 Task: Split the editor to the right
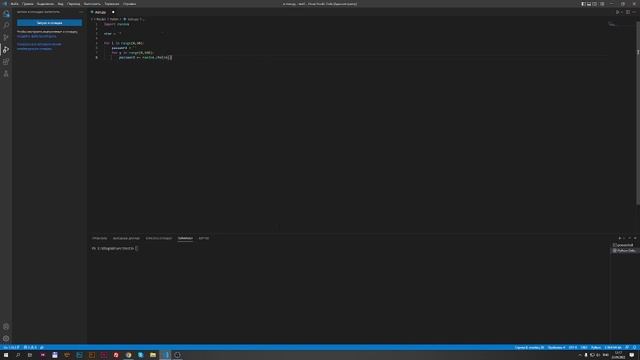click(628, 12)
